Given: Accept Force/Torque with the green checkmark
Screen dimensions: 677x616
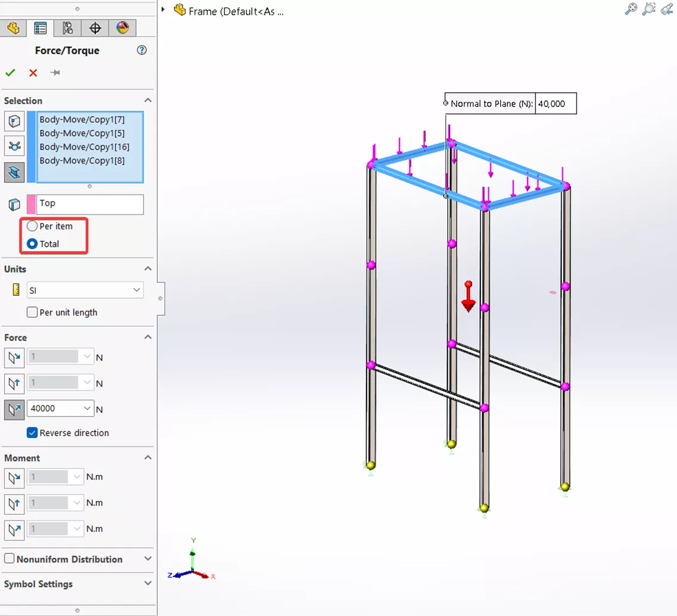Looking at the screenshot, I should click(x=10, y=73).
